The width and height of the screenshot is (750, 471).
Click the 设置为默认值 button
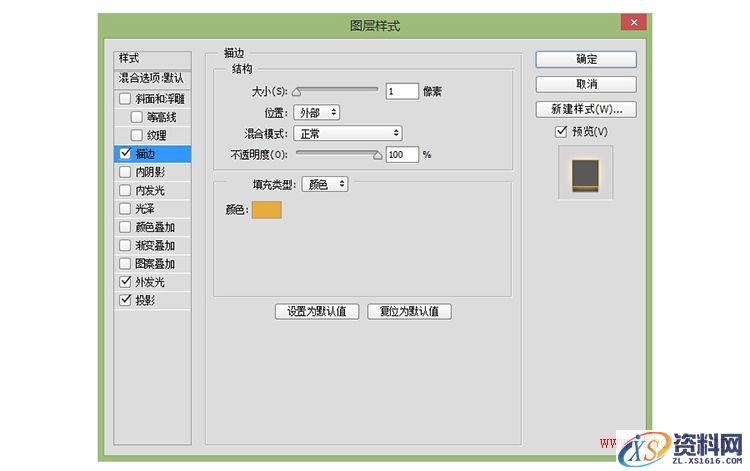317,311
